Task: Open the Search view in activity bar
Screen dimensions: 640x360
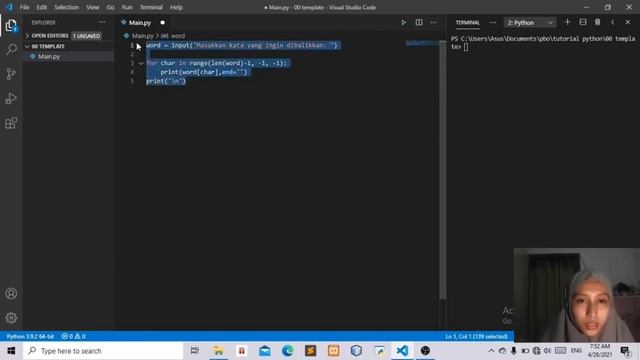Action: point(11,49)
